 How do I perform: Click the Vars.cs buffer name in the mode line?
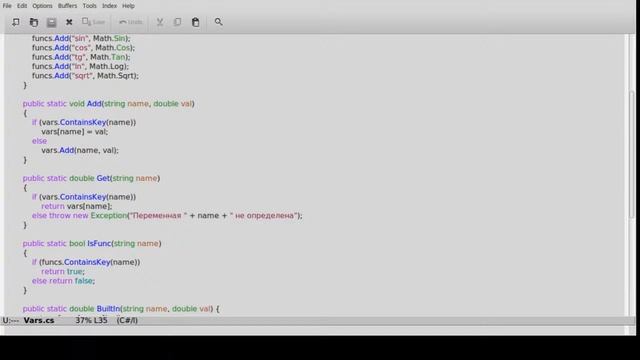click(39, 320)
